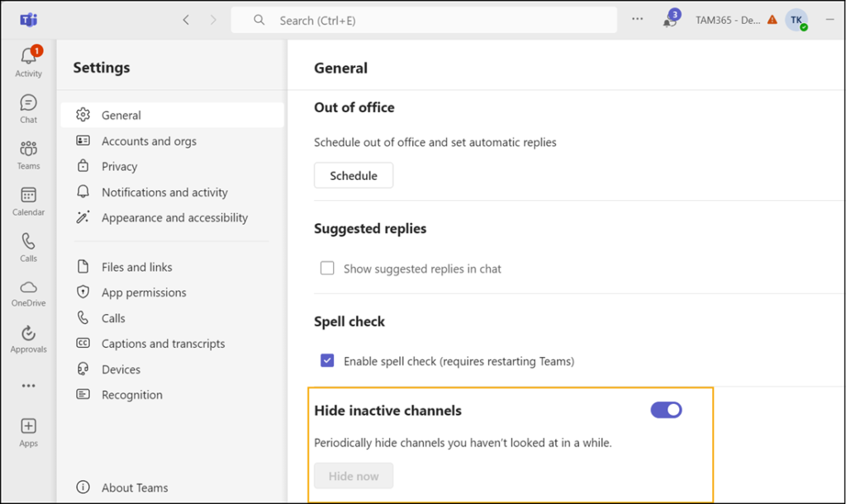Open the Chat panel
The height and width of the screenshot is (504, 846).
(x=27, y=107)
